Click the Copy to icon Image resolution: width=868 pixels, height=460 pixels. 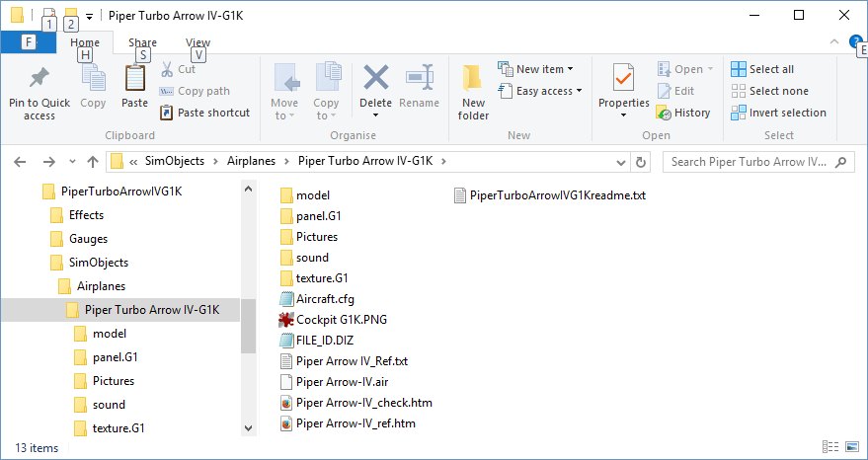328,78
